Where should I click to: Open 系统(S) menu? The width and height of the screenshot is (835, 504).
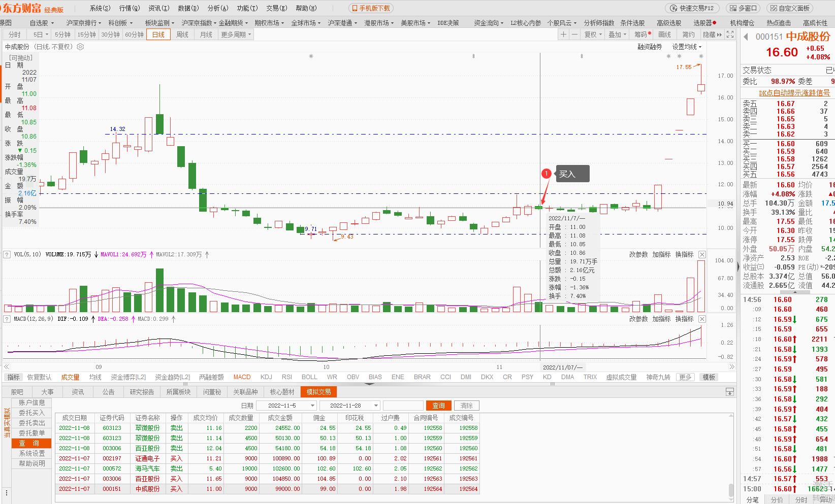pyautogui.click(x=100, y=8)
